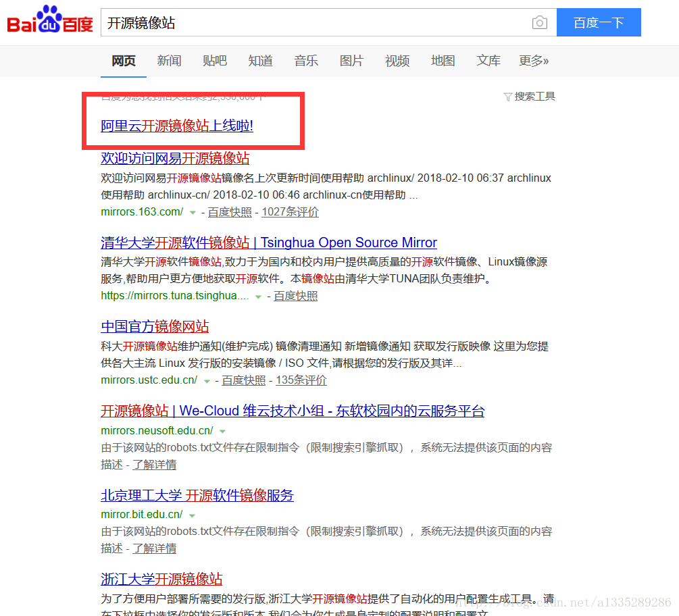The width and height of the screenshot is (679, 616).
Task: Click the mirrors.tuna.tsinghua URL
Action: tap(175, 296)
